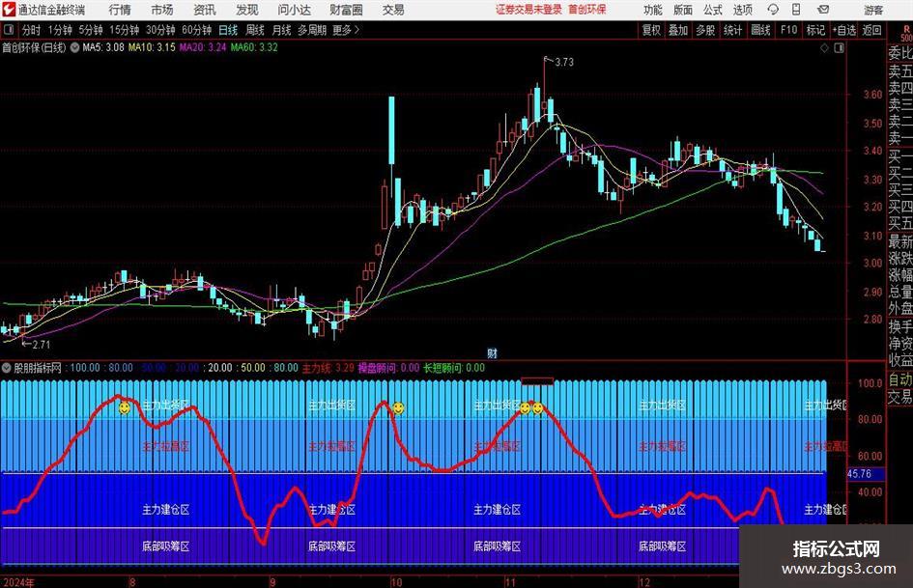
Task: Click the MA10: 3.15 value
Action: (x=152, y=47)
